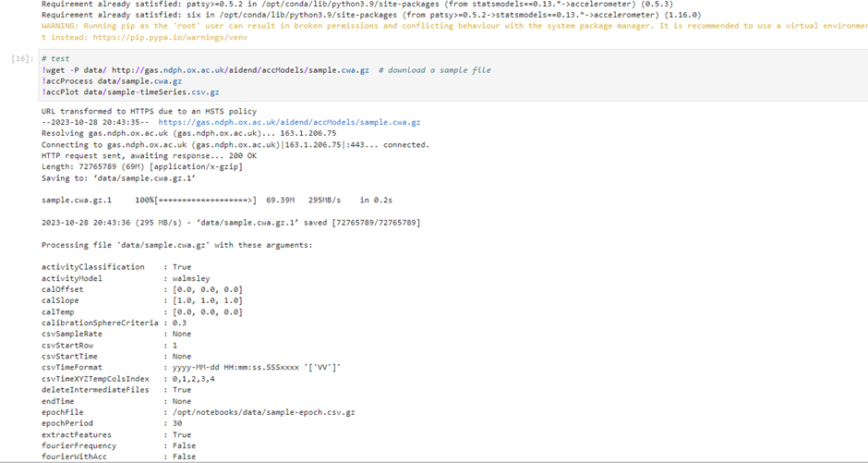Click the '!accPlot data/sample-timeSeries.csv.gz' code line
This screenshot has height=463, width=868.
130,91
